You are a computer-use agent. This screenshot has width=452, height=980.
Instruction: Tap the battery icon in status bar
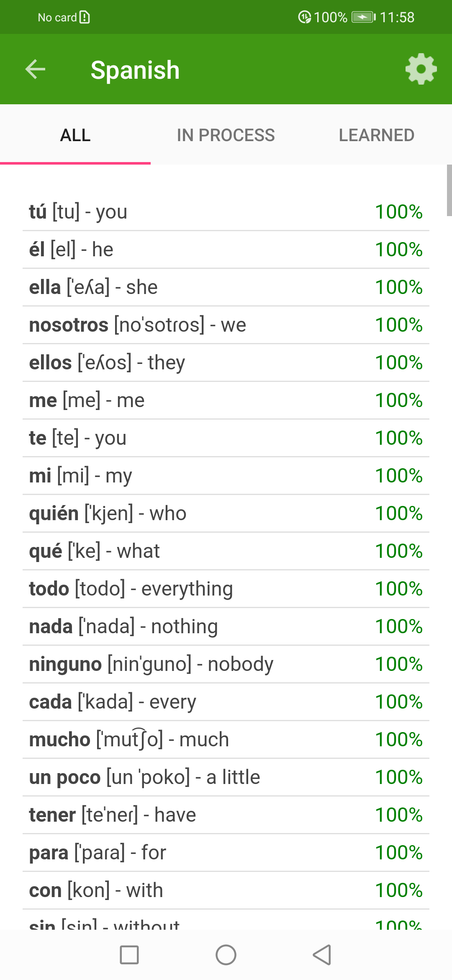tap(363, 17)
